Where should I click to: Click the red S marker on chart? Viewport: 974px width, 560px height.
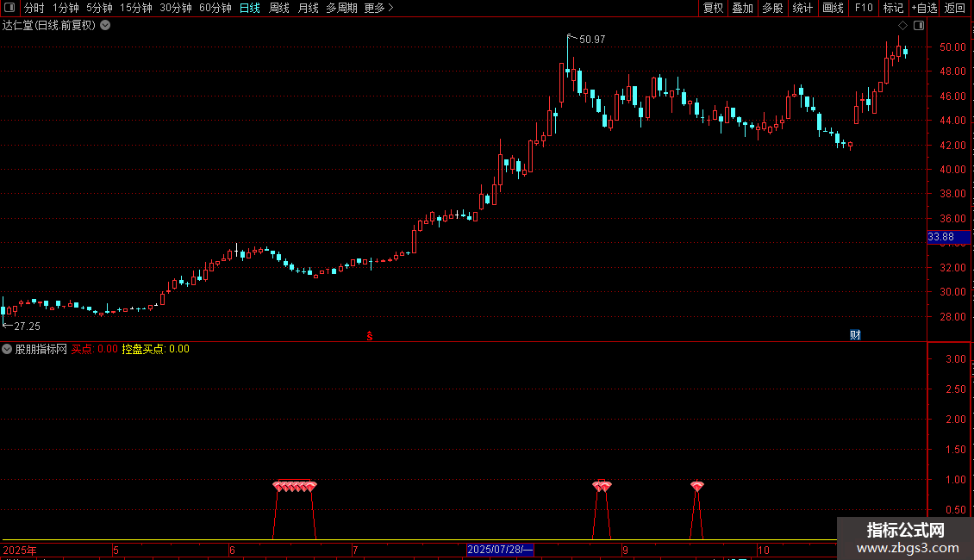[x=370, y=336]
